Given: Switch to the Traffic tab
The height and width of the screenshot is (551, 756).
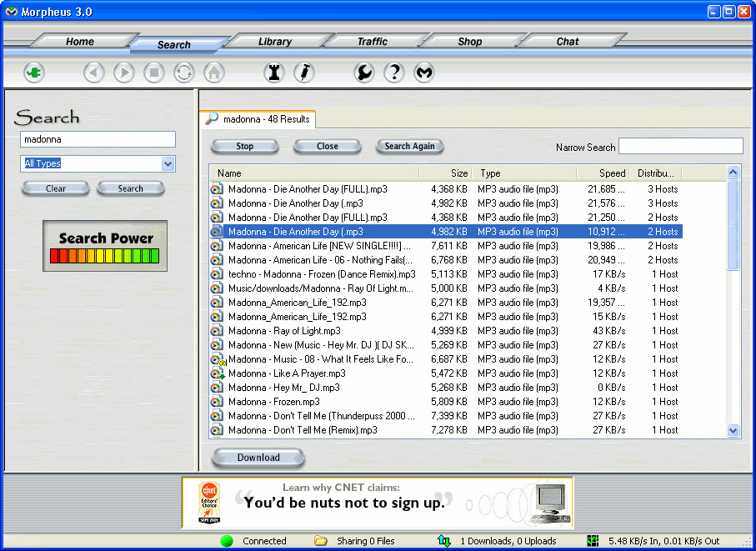Looking at the screenshot, I should click(373, 42).
